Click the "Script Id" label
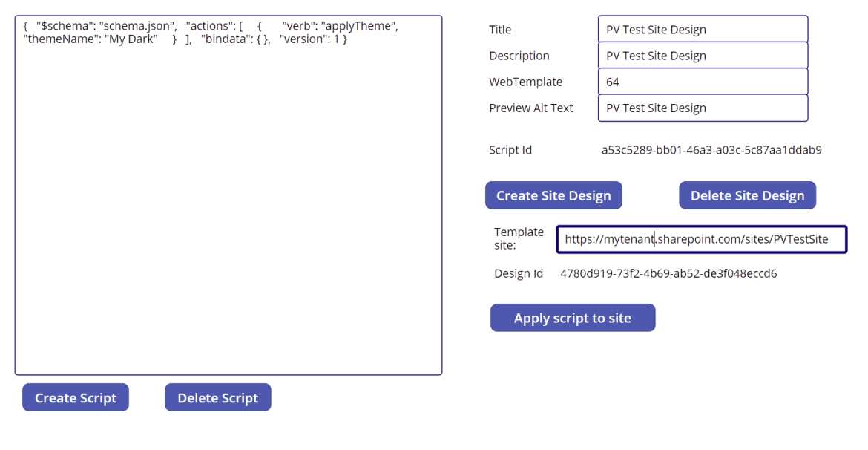The height and width of the screenshot is (450, 868). pos(510,150)
